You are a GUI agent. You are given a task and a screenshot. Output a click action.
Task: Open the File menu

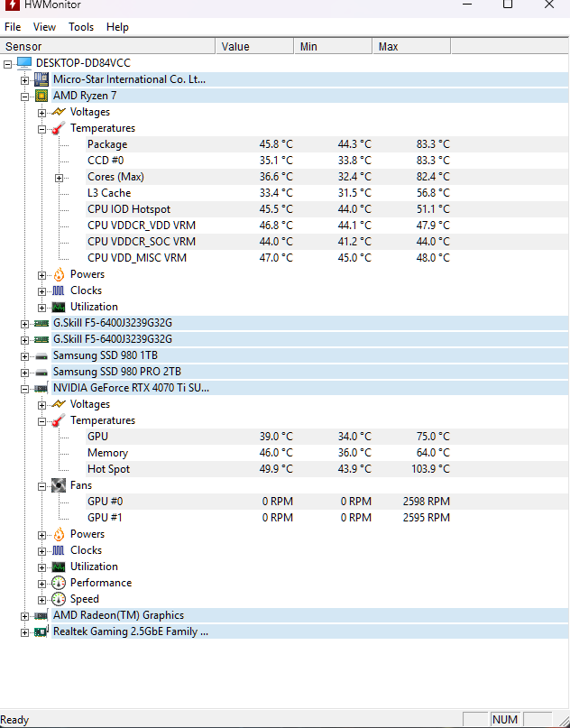click(x=13, y=27)
